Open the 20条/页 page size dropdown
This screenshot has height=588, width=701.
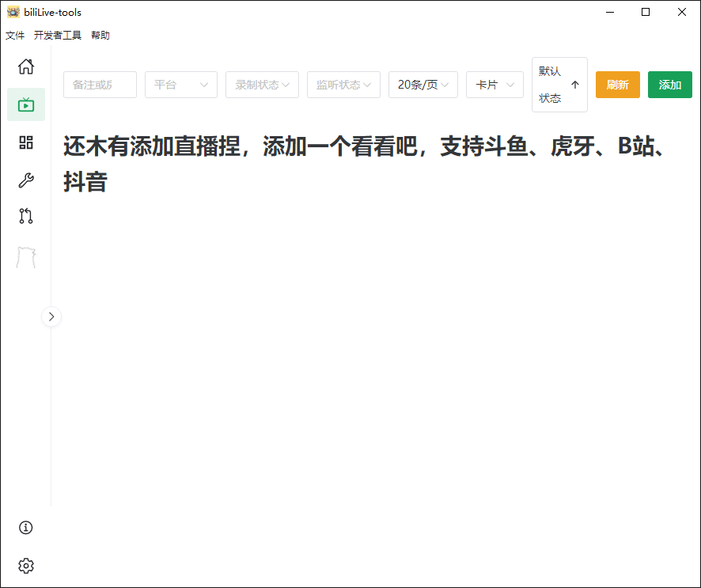coord(422,85)
